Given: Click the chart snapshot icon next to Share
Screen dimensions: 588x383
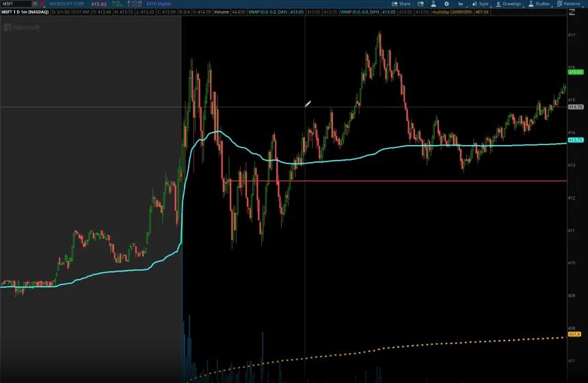Looking at the screenshot, I should click(420, 3).
